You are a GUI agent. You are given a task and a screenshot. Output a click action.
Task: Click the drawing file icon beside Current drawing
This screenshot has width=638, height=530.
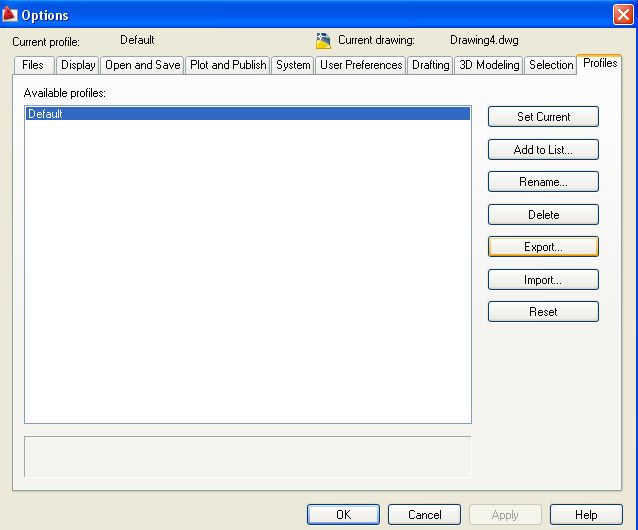[x=323, y=41]
